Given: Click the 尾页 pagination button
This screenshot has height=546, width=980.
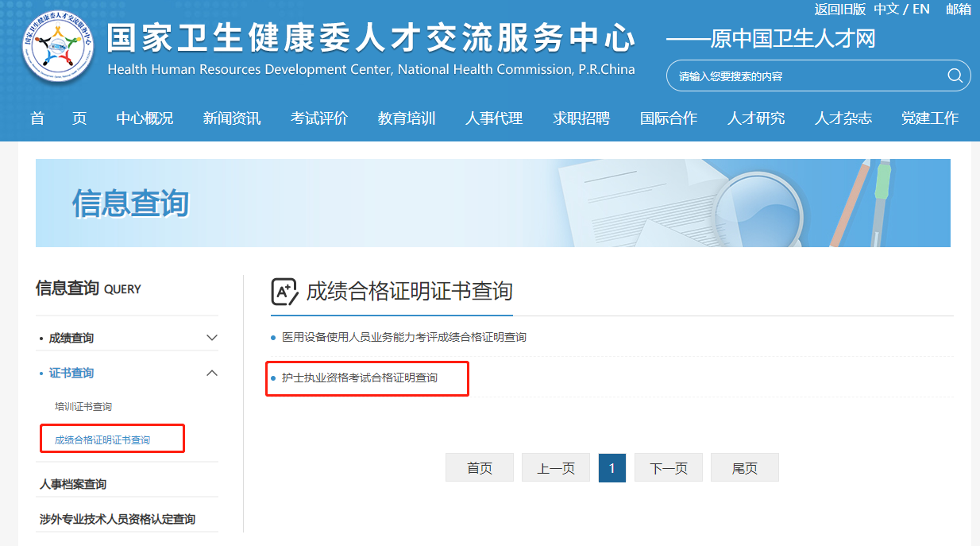Looking at the screenshot, I should click(744, 467).
